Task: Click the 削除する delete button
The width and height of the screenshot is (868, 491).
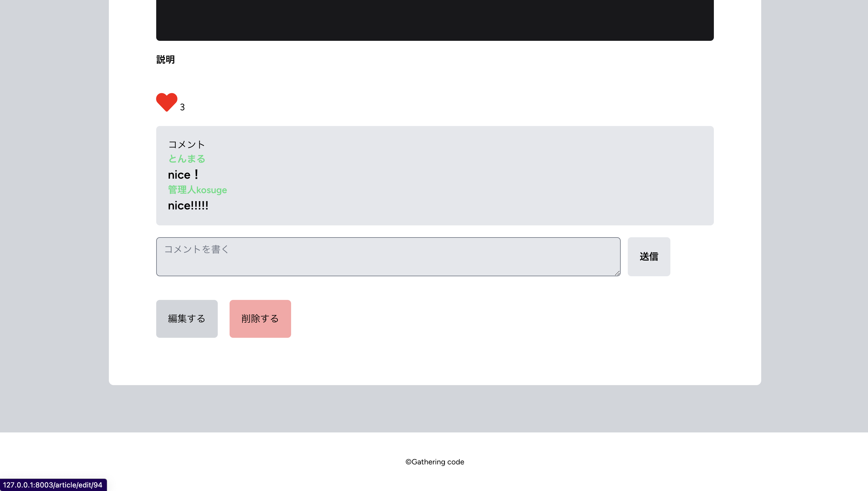Action: tap(260, 319)
